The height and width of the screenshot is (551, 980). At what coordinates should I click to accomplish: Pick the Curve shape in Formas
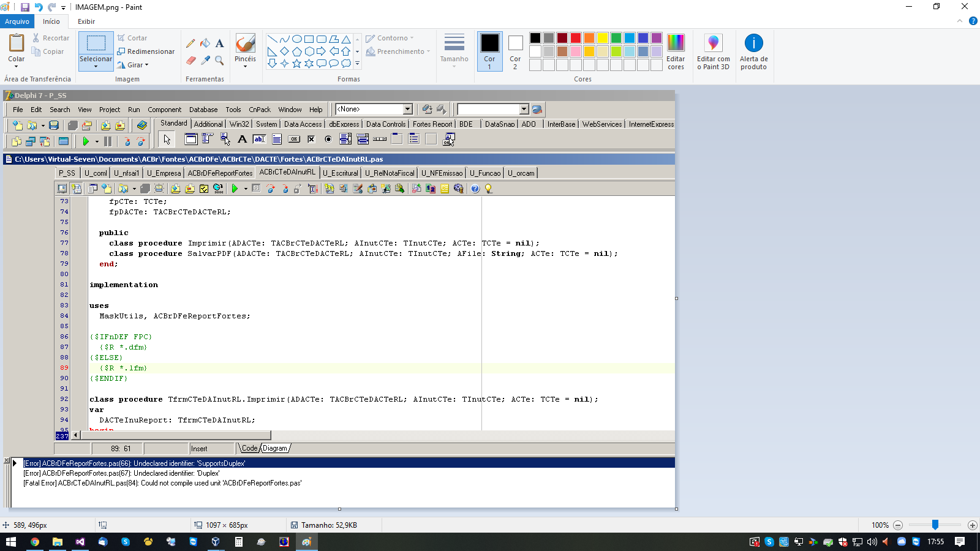(x=285, y=39)
